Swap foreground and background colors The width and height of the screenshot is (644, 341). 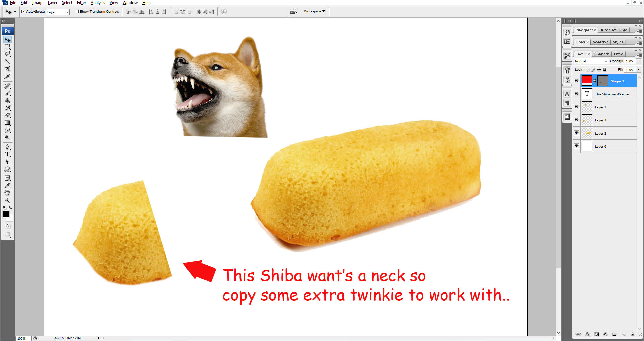click(11, 208)
